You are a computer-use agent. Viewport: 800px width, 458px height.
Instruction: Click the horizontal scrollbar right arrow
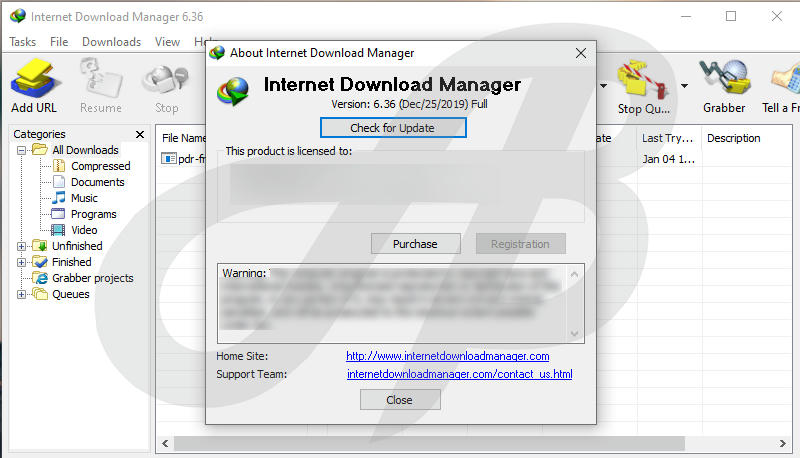tap(783, 443)
